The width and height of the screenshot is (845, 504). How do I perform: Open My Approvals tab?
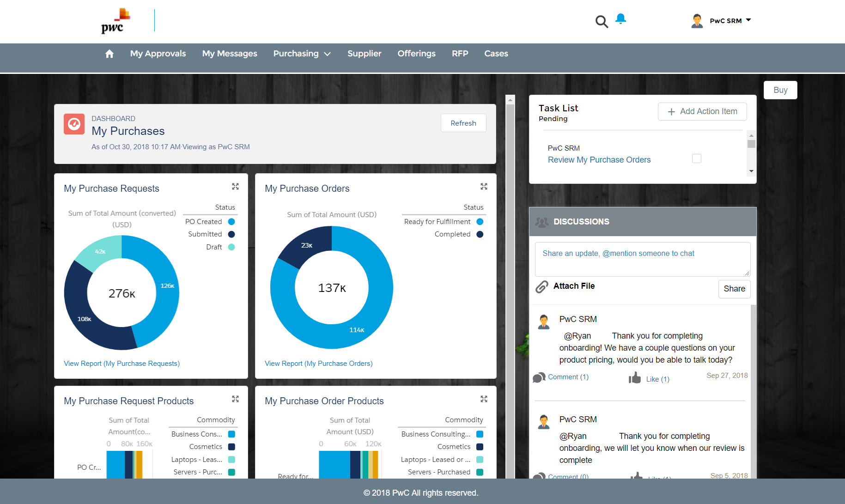coord(158,54)
